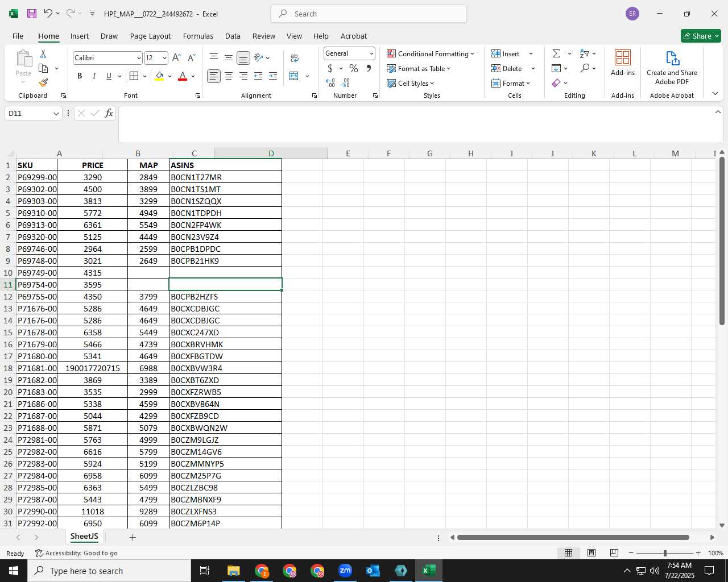This screenshot has width=728, height=582.
Task: Click the Find & Select magnifier icon
Action: click(x=585, y=68)
